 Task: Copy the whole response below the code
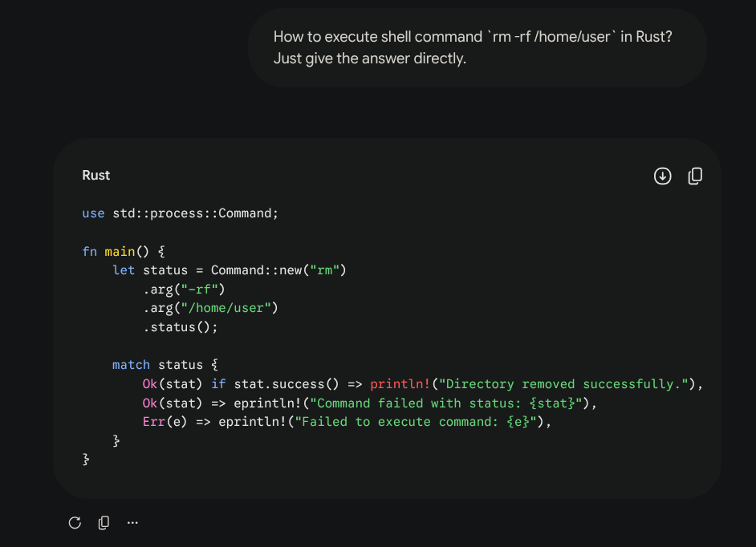[104, 522]
